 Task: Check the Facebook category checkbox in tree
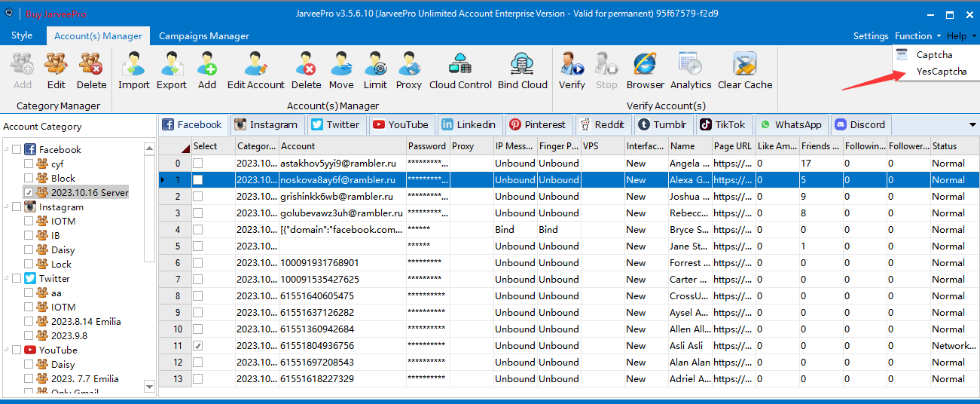17,149
